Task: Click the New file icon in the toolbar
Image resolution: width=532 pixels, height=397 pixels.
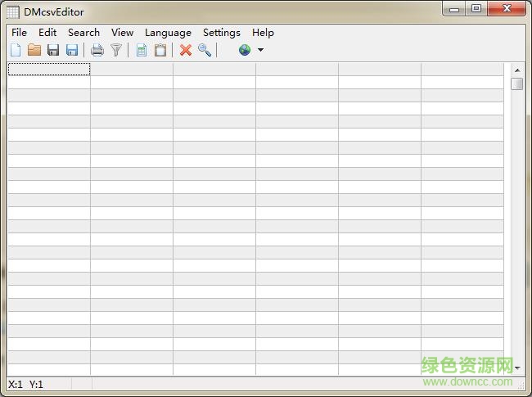Action: coord(16,50)
